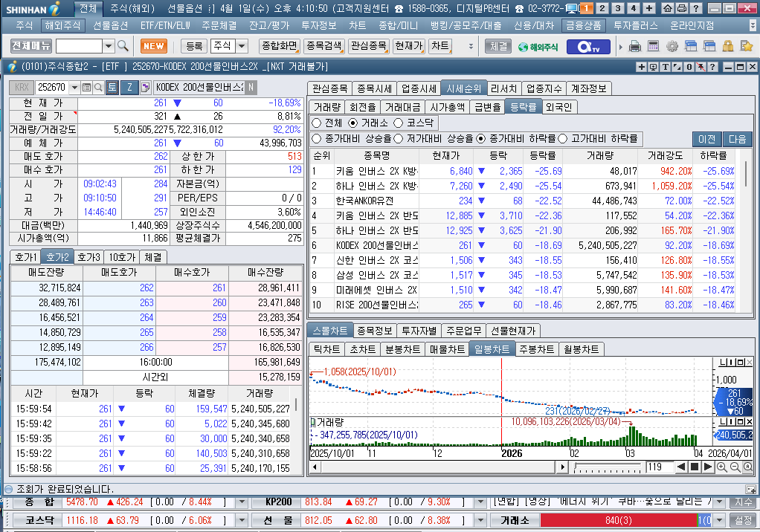The width and height of the screenshot is (760, 532).
Task: Click the chart horizontal scrollbar right arrow
Action: 561,467
